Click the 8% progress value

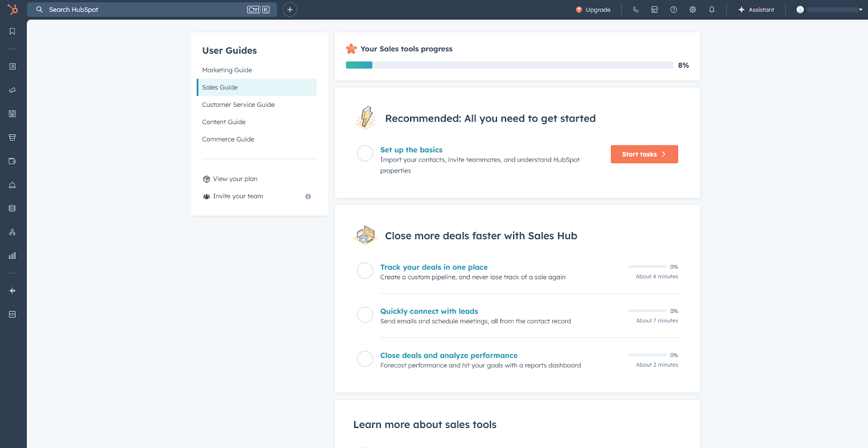pos(684,65)
